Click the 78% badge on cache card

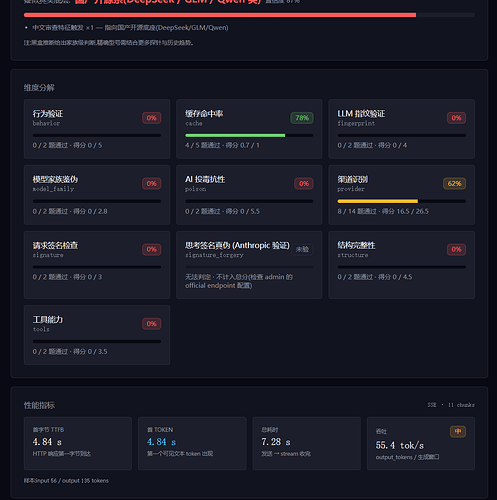(x=302, y=118)
